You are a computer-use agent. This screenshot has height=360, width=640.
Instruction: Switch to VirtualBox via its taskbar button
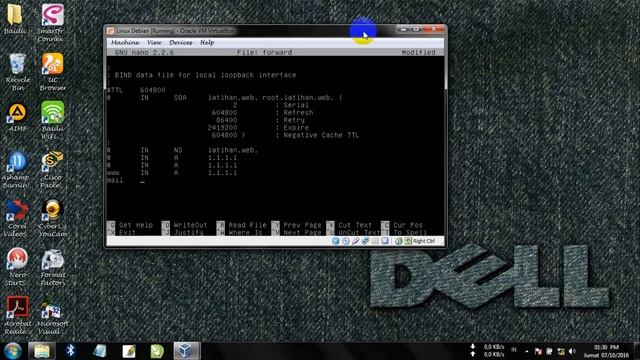187,351
